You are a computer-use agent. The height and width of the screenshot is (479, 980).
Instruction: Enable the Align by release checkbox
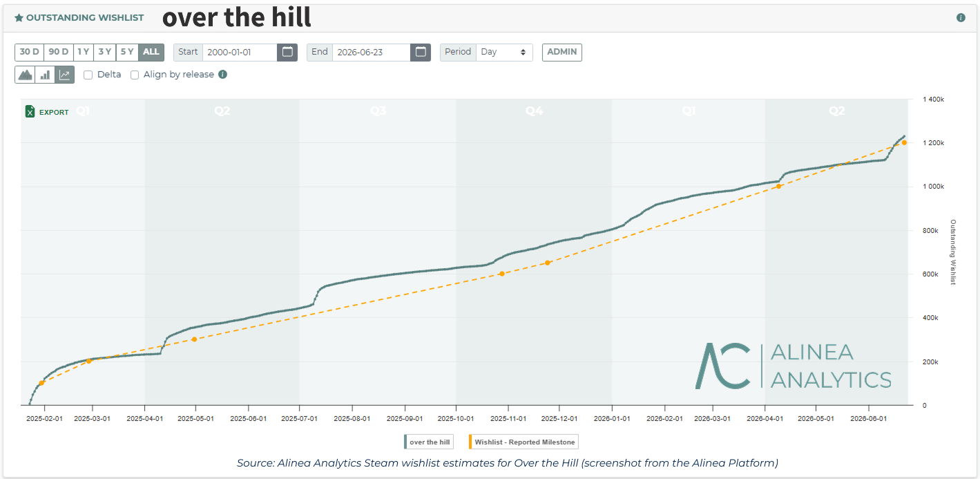click(135, 75)
